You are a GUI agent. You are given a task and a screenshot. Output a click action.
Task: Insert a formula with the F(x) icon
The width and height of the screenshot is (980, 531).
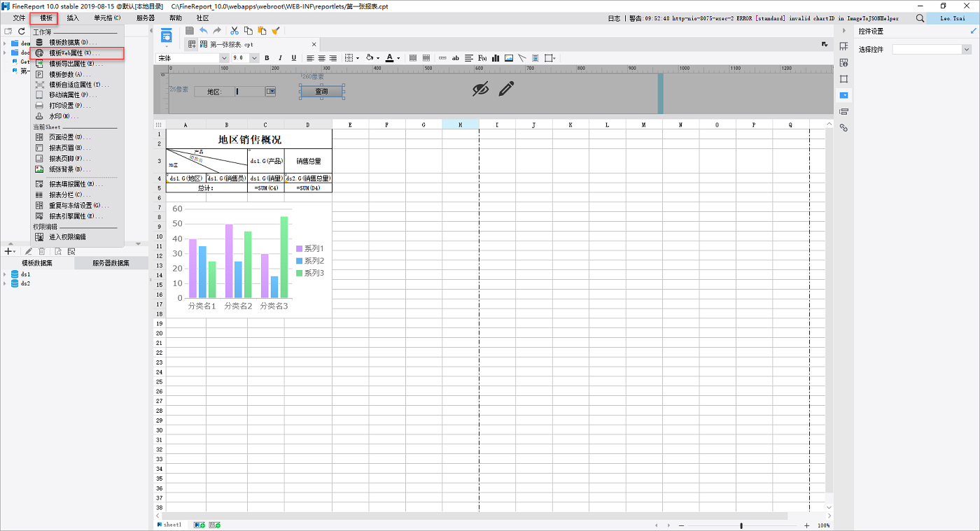pos(482,58)
